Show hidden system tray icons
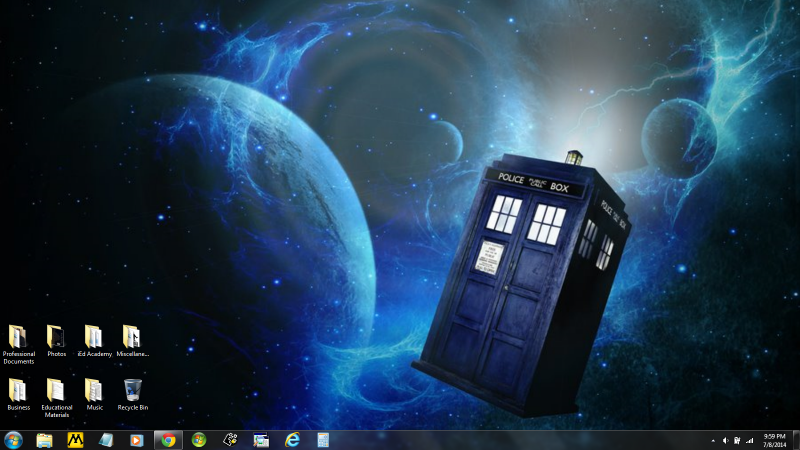Screen dimensions: 800x450 [x=713, y=441]
